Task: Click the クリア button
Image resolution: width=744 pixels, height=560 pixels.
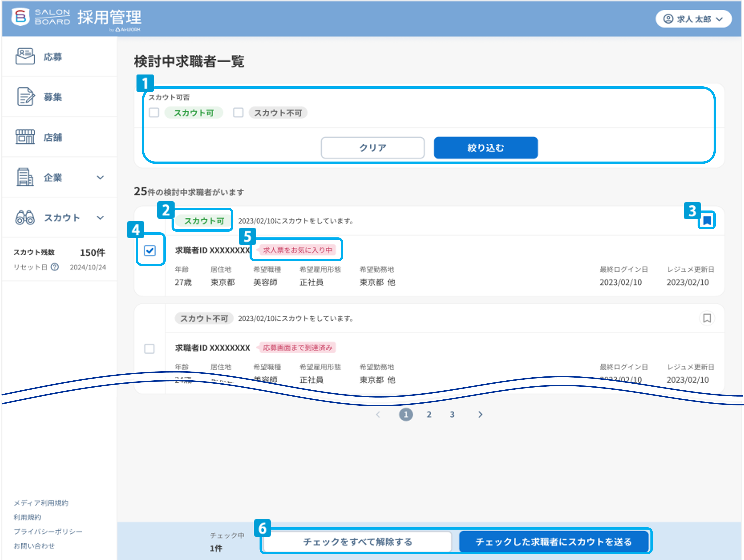Action: click(373, 148)
